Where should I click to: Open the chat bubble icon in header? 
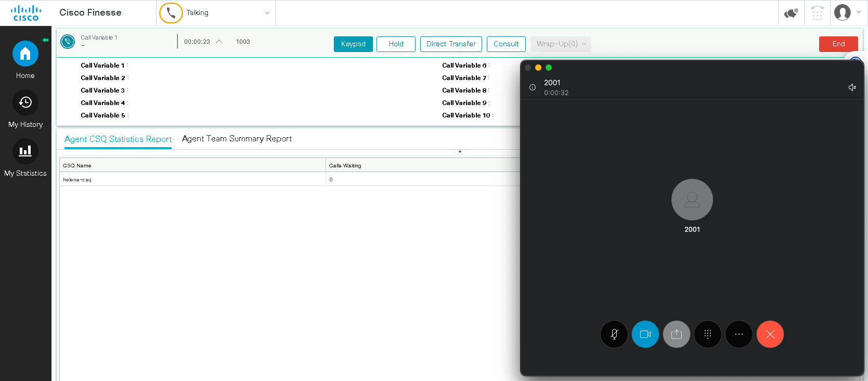(791, 13)
